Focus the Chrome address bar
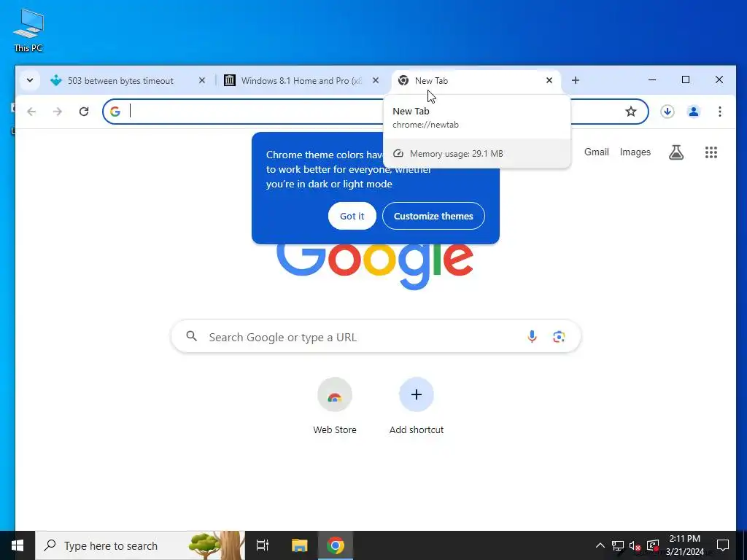 coord(376,112)
